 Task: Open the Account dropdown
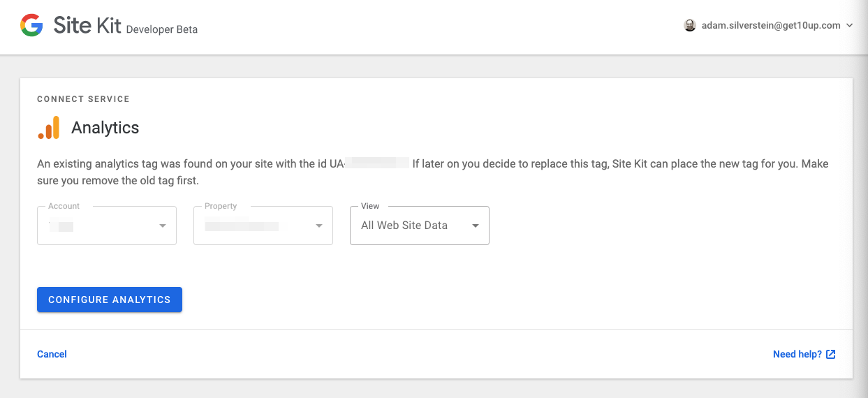click(x=107, y=226)
